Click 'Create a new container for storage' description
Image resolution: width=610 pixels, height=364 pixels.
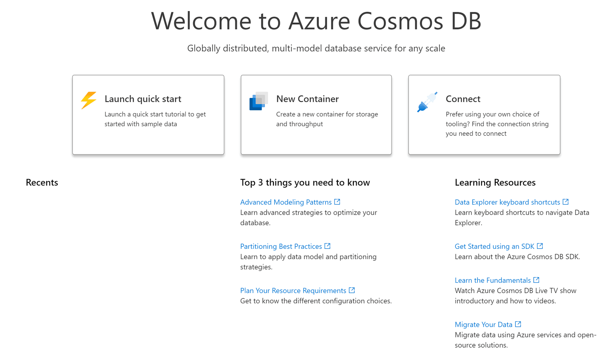tap(327, 119)
